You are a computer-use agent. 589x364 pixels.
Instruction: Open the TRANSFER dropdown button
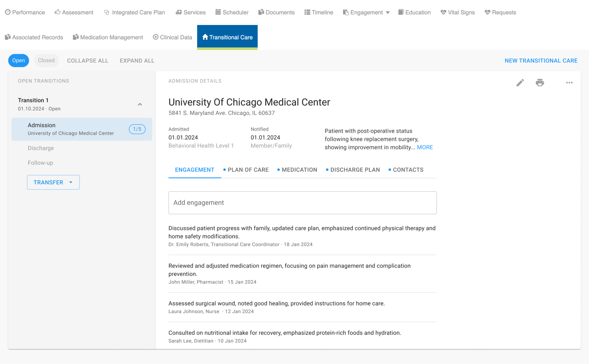point(53,183)
